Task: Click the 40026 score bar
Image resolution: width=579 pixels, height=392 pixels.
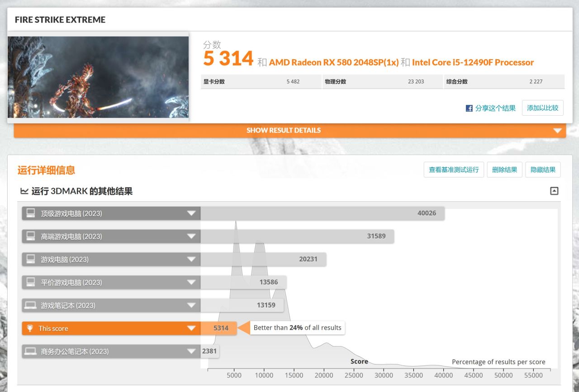Action: (x=323, y=213)
